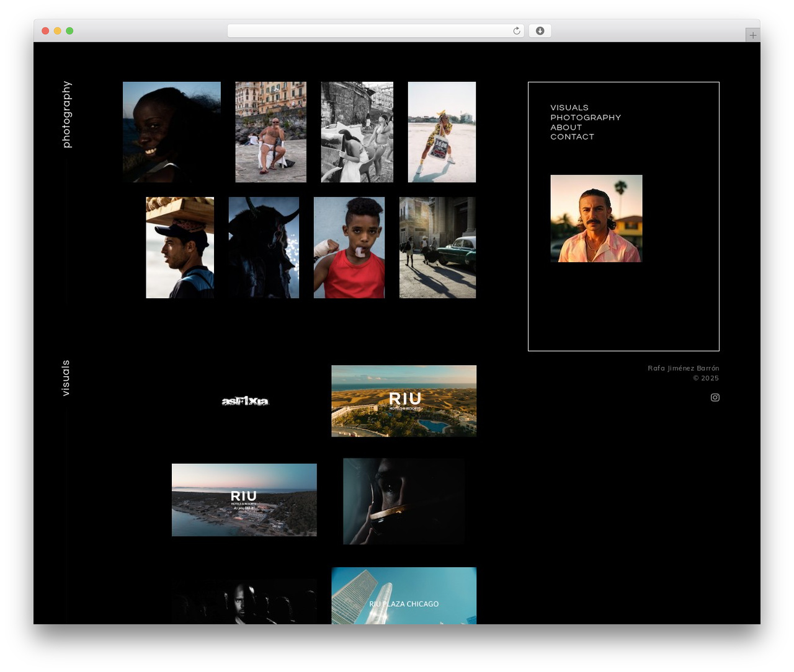This screenshot has width=794, height=672.
Task: Click the browser download arrow icon
Action: click(x=540, y=31)
